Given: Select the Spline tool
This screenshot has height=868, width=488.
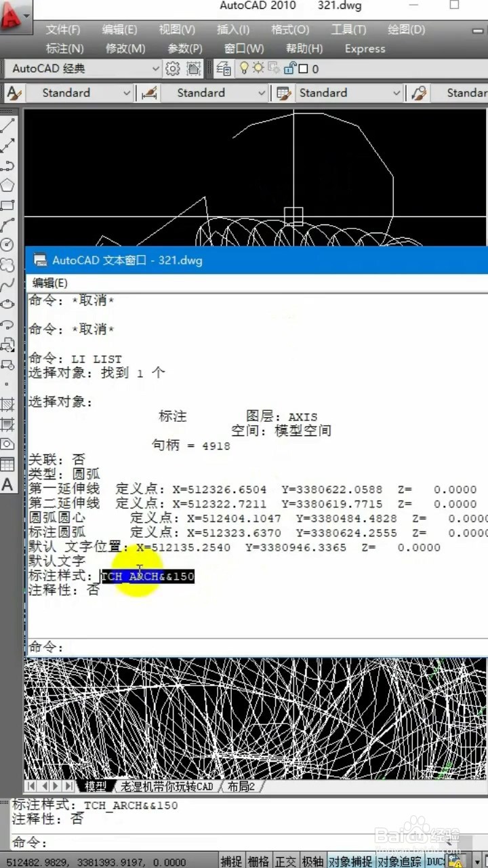Looking at the screenshot, I should coord(7,285).
